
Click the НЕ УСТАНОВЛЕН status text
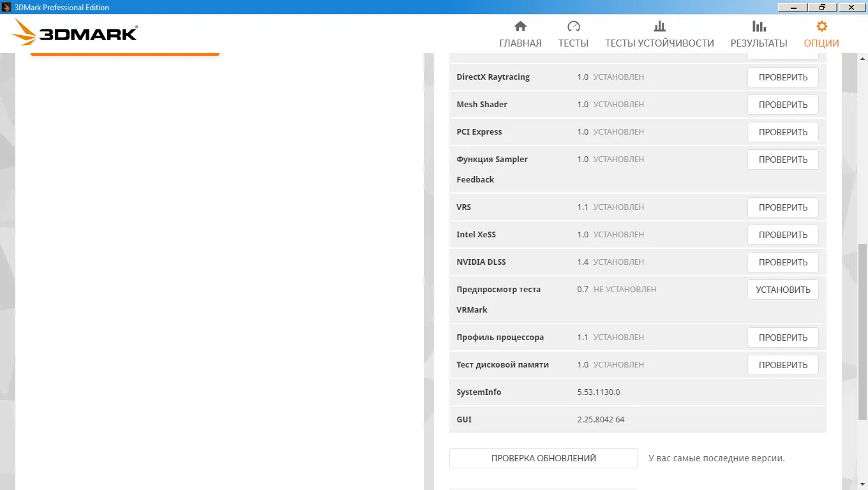click(x=625, y=290)
